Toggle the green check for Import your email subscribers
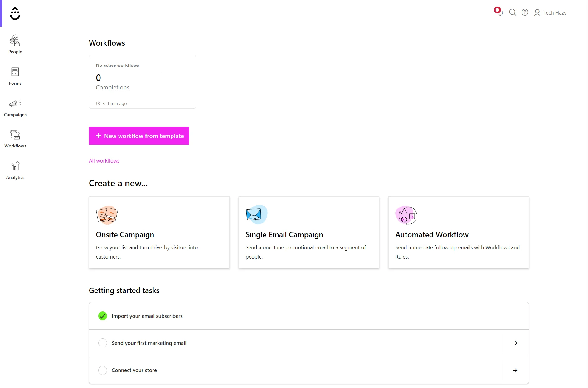This screenshot has width=588, height=388. click(x=103, y=316)
